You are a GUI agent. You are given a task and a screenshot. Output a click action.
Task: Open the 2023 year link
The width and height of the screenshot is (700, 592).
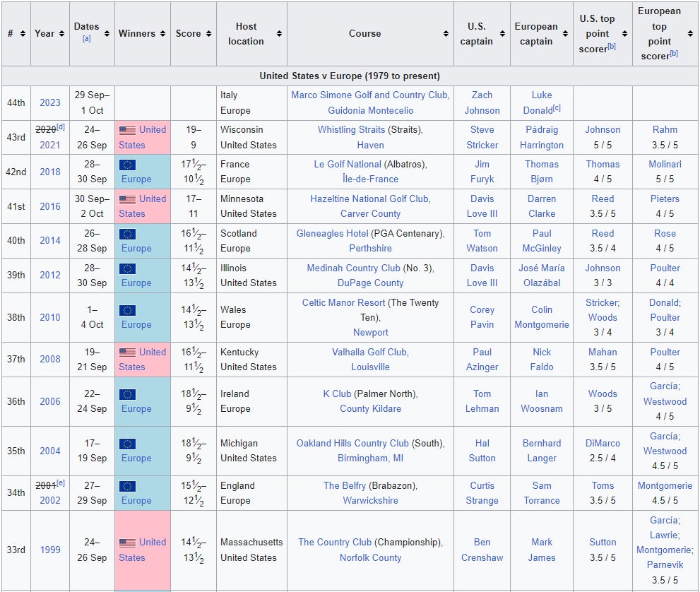pyautogui.click(x=49, y=102)
